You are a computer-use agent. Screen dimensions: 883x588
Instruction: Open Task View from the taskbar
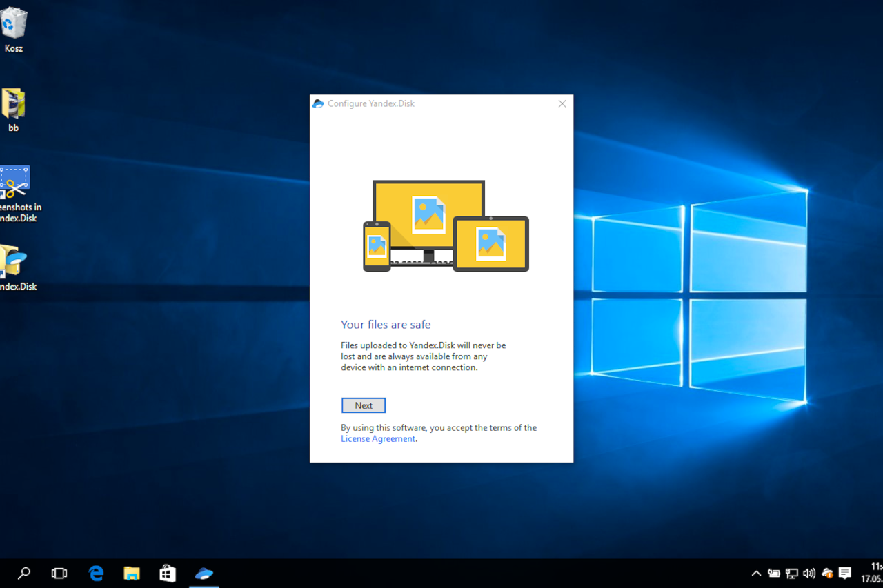[x=59, y=573]
